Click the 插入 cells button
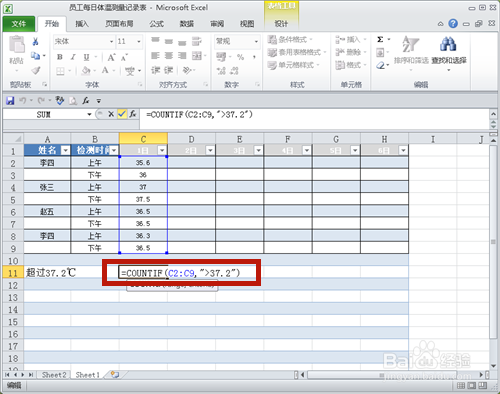 point(350,40)
